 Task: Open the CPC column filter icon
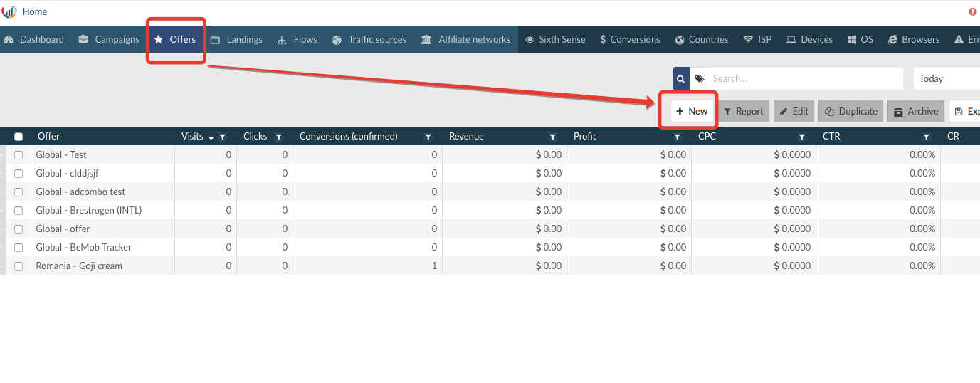[802, 137]
